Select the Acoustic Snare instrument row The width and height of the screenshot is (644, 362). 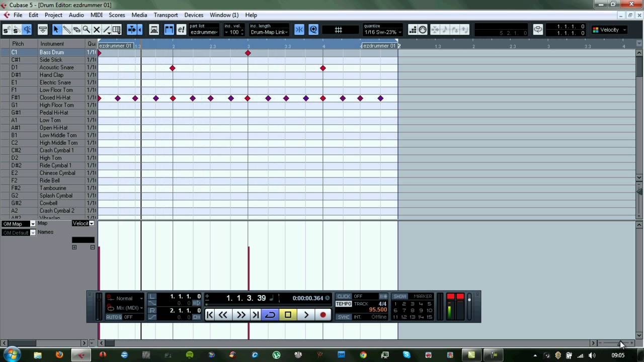coord(49,67)
